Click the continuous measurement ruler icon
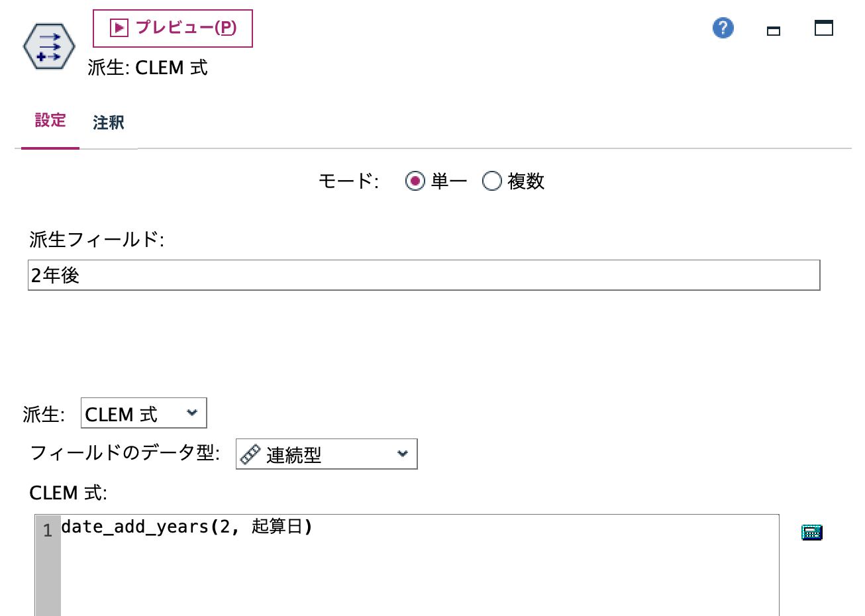Viewport: 865px width, 616px height. (x=251, y=454)
